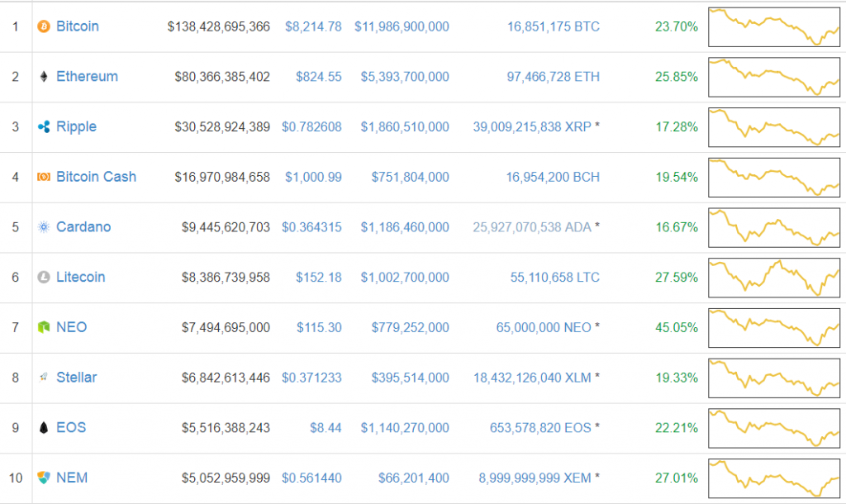
Task: Click NEO volume $779,252,000
Action: point(410,327)
